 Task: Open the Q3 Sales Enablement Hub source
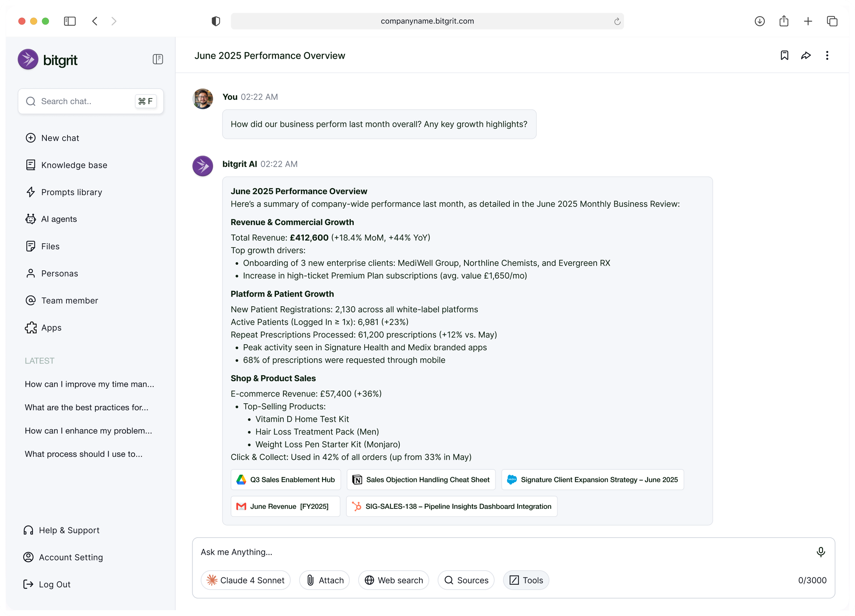point(285,480)
